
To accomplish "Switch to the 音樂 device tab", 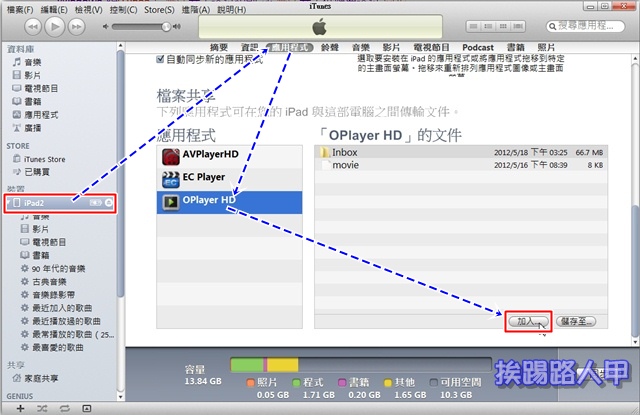I will click(361, 48).
